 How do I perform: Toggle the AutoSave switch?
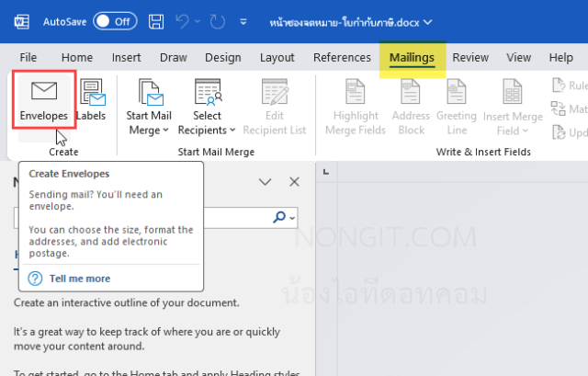tap(115, 22)
